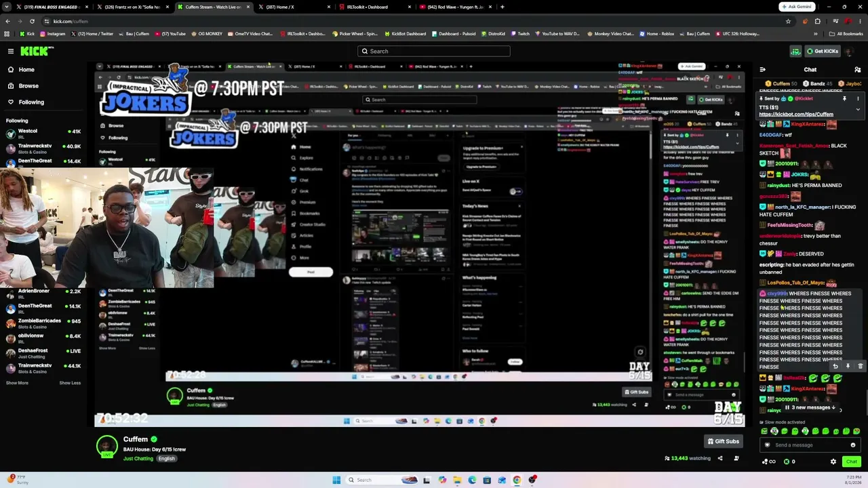868x488 pixels.
Task: Reply to the hovered clxy999 message
Action: (x=835, y=366)
